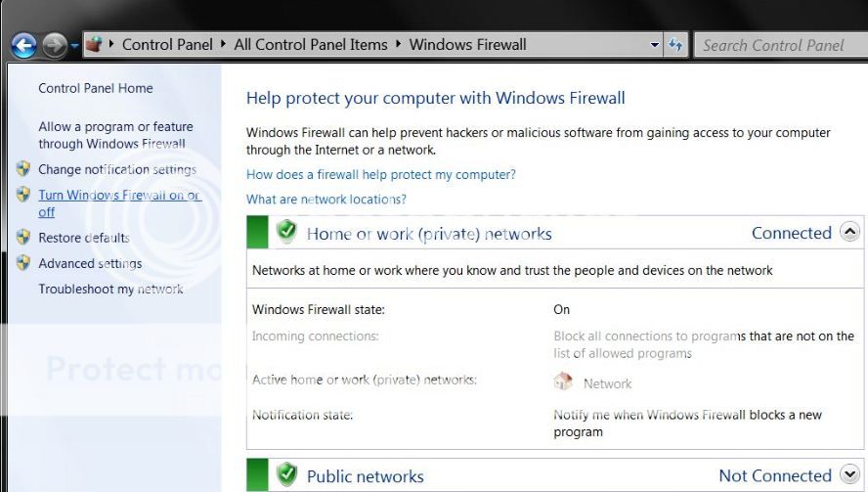
Task: Click shield icon beside Advanced settings
Action: [x=23, y=262]
